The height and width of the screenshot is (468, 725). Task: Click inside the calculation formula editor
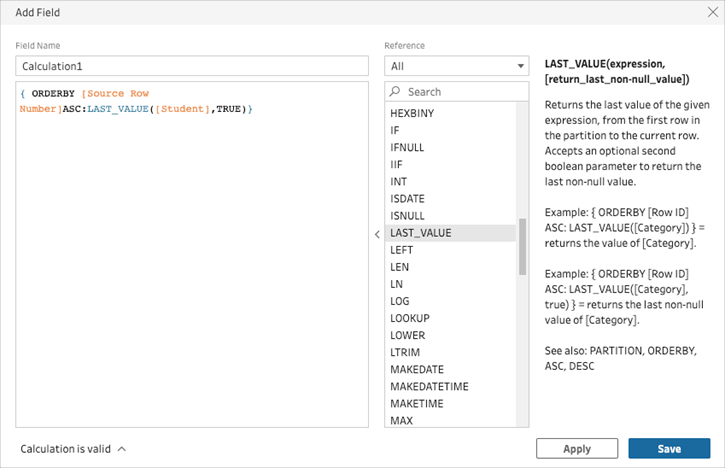(192, 254)
